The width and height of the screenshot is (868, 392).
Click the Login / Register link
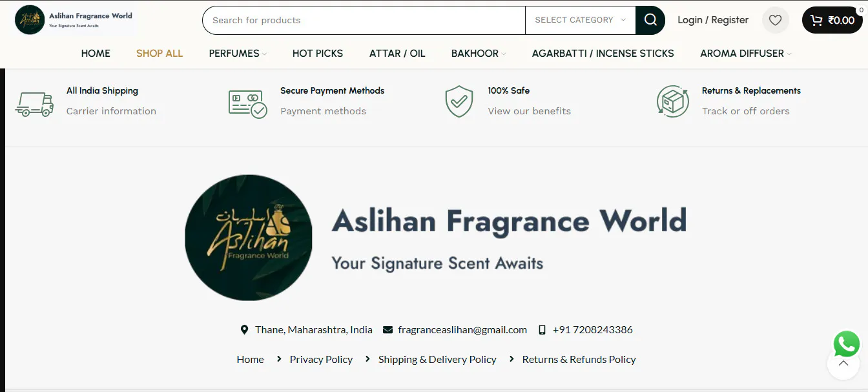713,20
